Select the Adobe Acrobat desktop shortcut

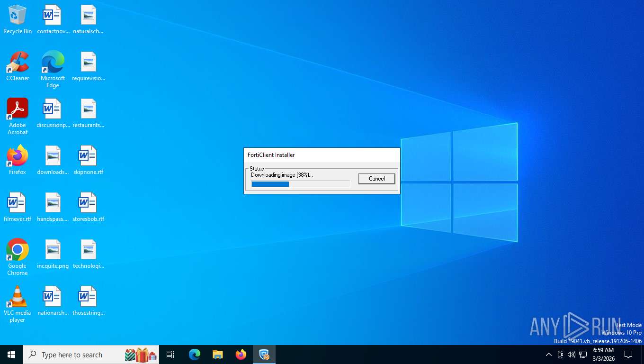point(18,117)
